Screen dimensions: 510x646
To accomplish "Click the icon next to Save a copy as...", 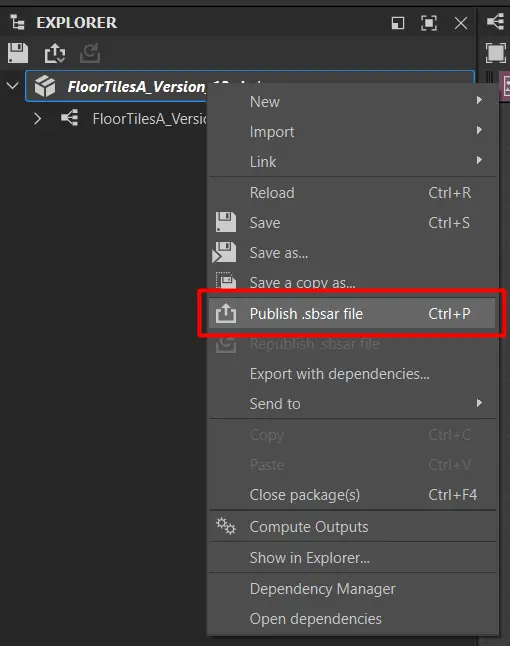I will click(x=226, y=281).
